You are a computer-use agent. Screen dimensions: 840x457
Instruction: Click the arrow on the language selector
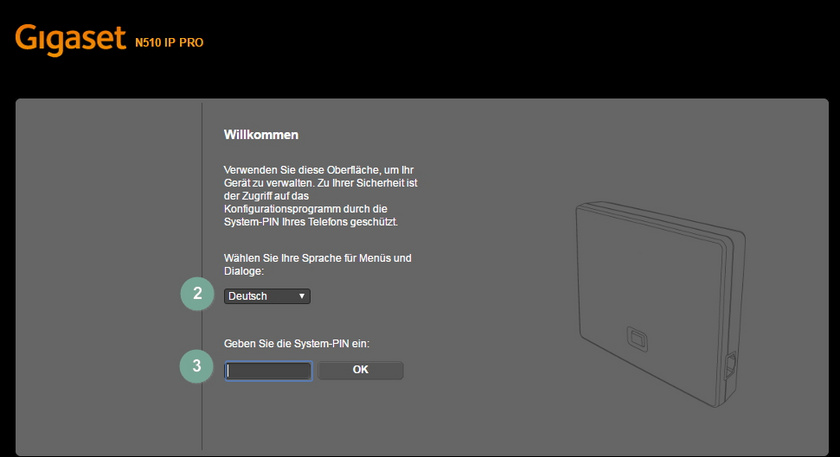[302, 296]
